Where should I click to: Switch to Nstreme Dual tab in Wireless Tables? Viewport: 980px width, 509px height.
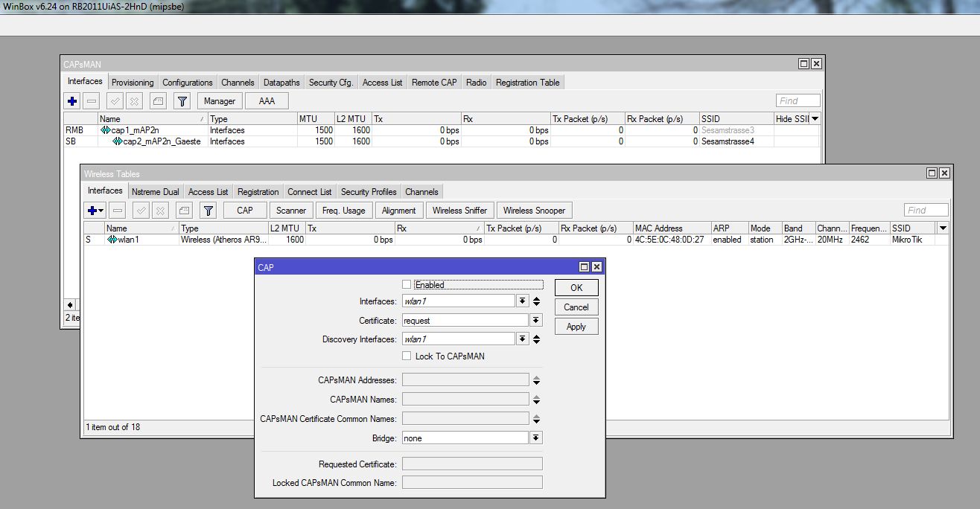pyautogui.click(x=156, y=192)
